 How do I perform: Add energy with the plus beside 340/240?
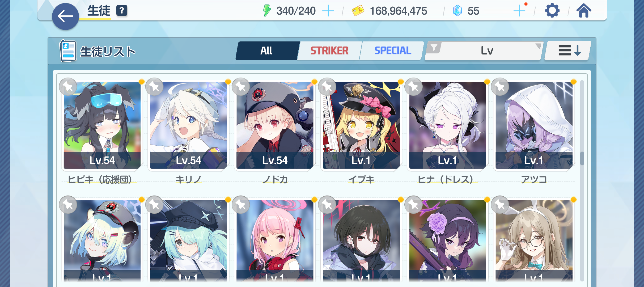(328, 11)
